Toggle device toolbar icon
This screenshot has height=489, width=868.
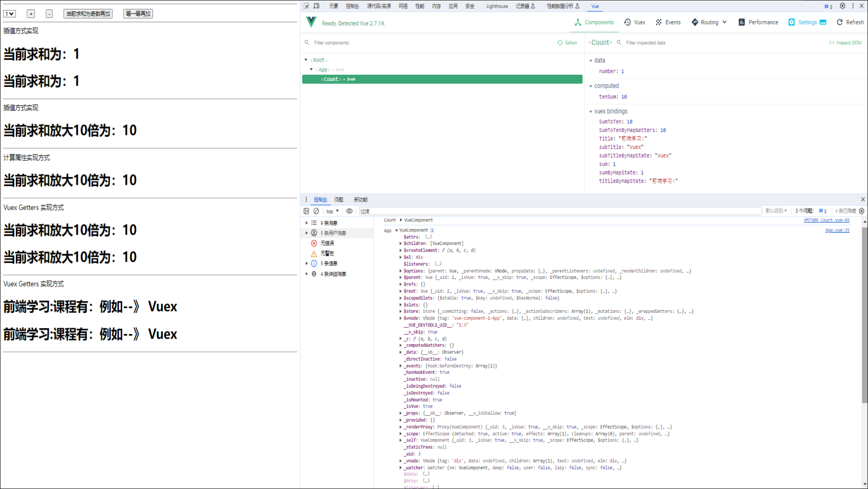pyautogui.click(x=316, y=6)
